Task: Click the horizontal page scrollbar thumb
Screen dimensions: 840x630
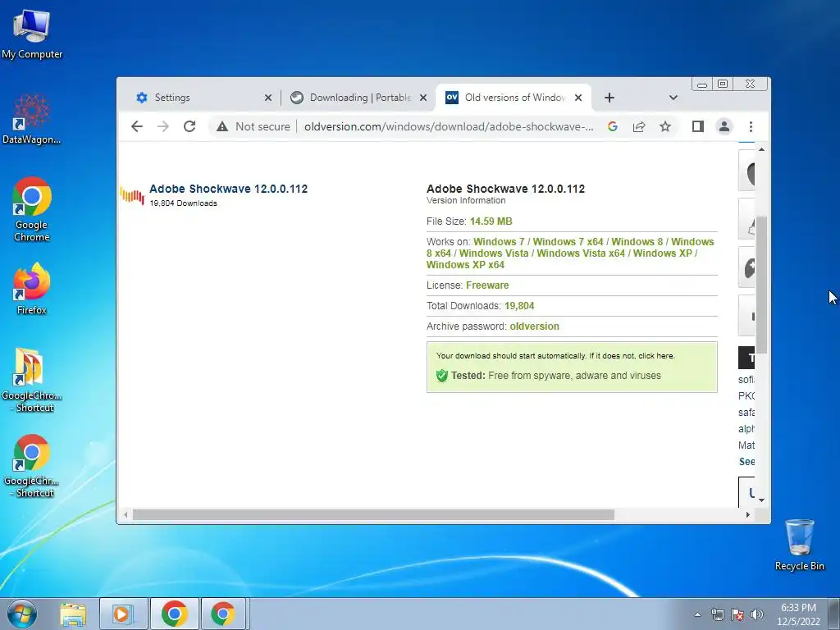Action: pos(373,515)
